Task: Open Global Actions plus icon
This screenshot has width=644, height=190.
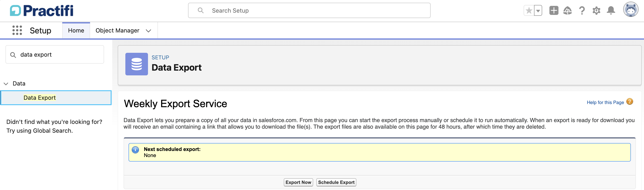Action: [553, 10]
